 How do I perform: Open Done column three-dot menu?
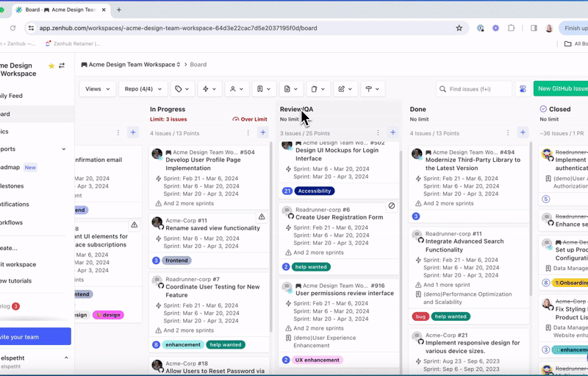pos(508,133)
